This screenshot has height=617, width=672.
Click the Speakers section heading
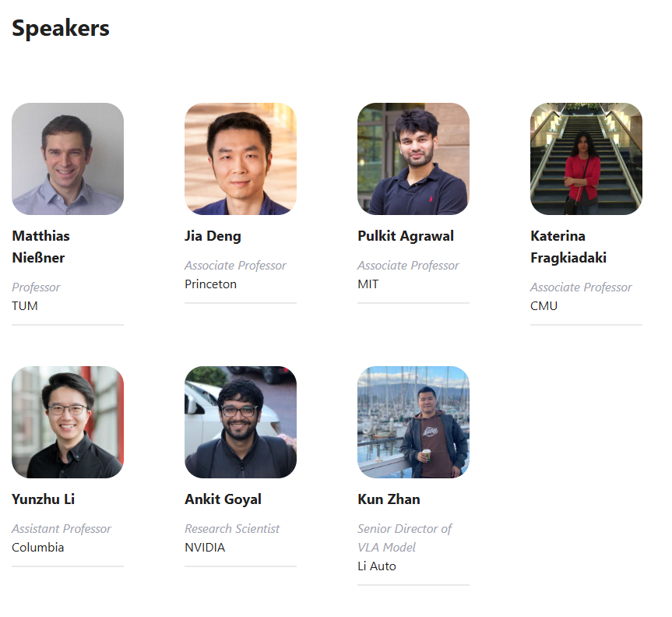[61, 28]
